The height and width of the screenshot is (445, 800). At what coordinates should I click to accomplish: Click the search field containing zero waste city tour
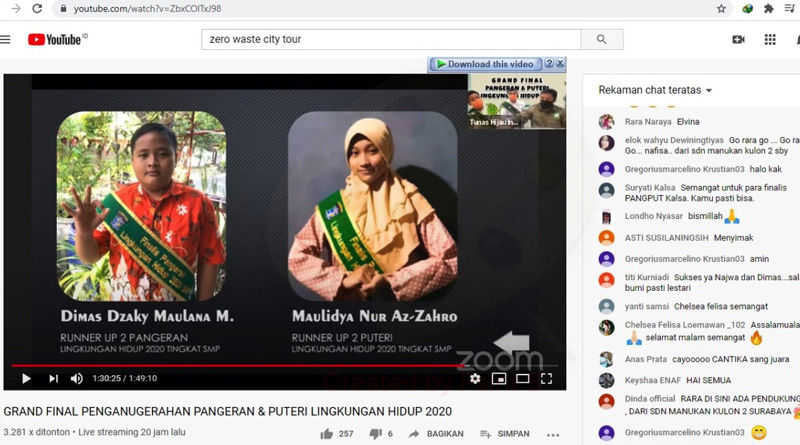pos(390,40)
